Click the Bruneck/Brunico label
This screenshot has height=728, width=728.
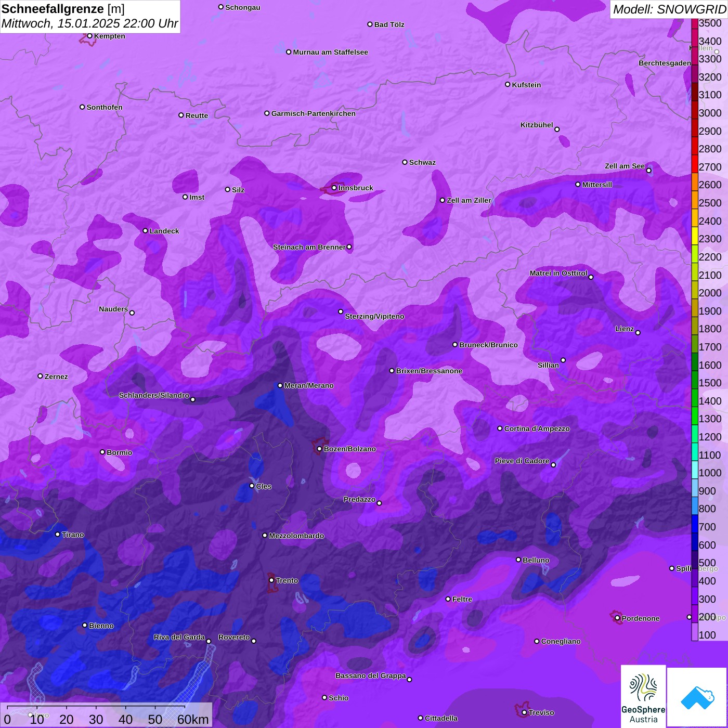488,345
